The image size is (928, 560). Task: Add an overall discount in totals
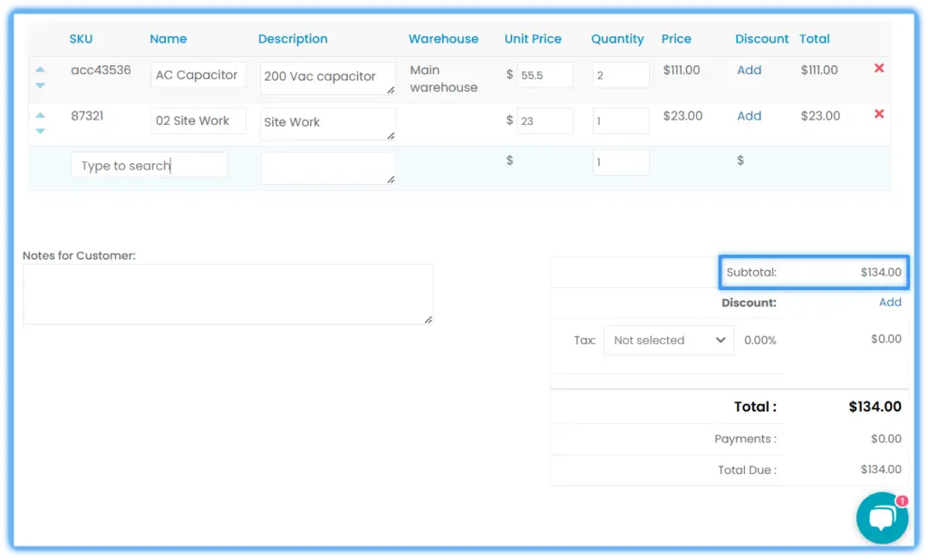point(890,302)
